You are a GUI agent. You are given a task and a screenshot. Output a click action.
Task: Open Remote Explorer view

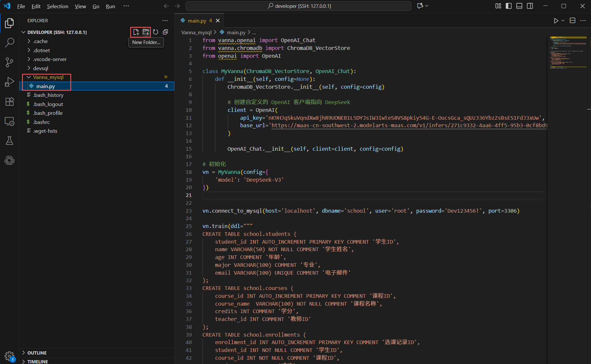click(x=9, y=121)
